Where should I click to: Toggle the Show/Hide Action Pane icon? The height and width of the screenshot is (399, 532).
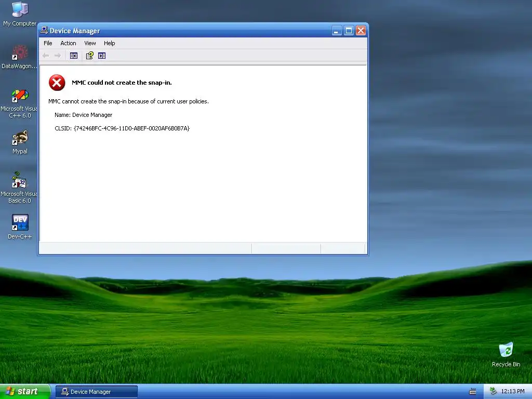pyautogui.click(x=102, y=56)
